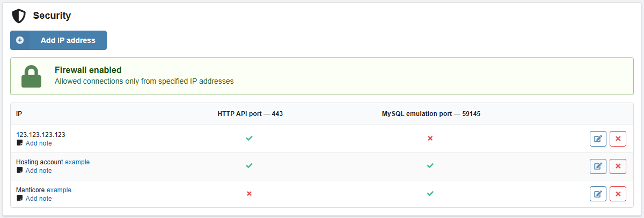Remove the Hosting account entry

click(618, 166)
